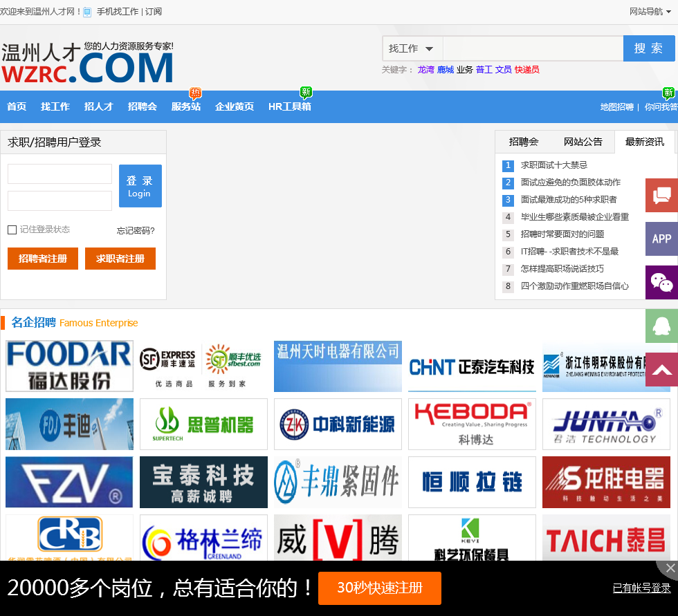Open 找工作 in the navigation bar
This screenshot has height=616, width=678.
click(55, 106)
